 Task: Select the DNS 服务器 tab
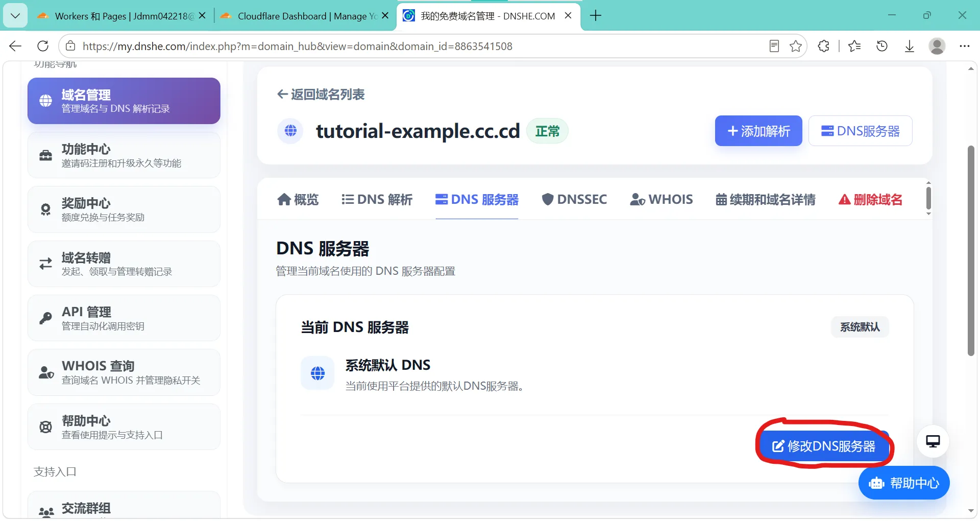pos(477,199)
